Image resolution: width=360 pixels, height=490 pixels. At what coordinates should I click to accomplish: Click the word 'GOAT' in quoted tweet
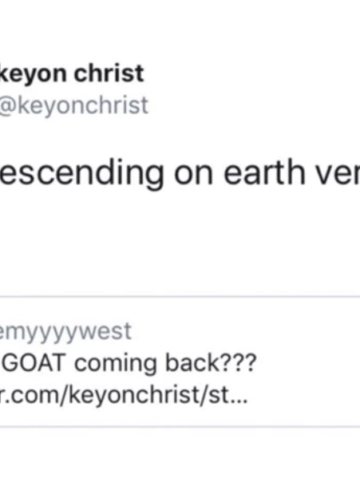[33, 363]
